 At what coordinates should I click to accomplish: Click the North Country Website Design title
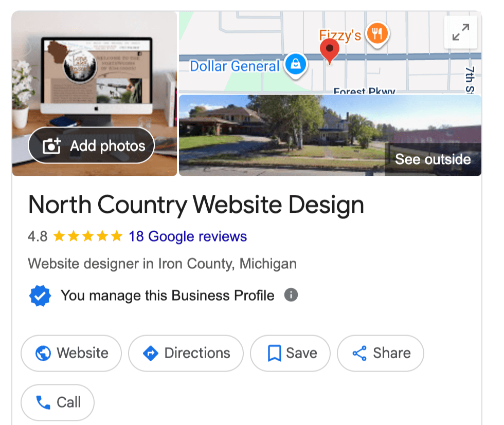pyautogui.click(x=196, y=205)
